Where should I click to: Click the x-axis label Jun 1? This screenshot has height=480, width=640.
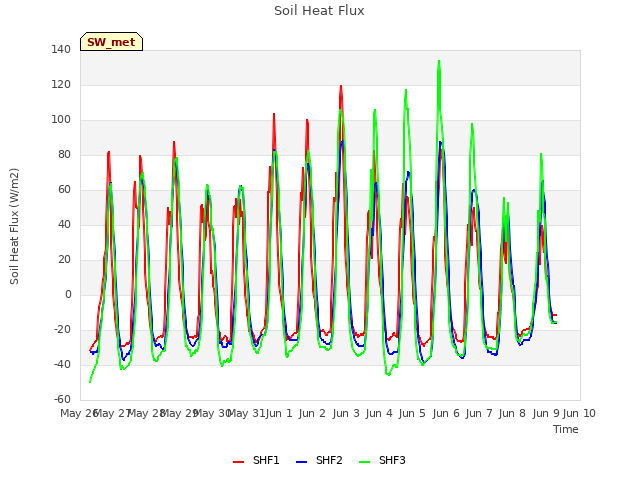(279, 414)
